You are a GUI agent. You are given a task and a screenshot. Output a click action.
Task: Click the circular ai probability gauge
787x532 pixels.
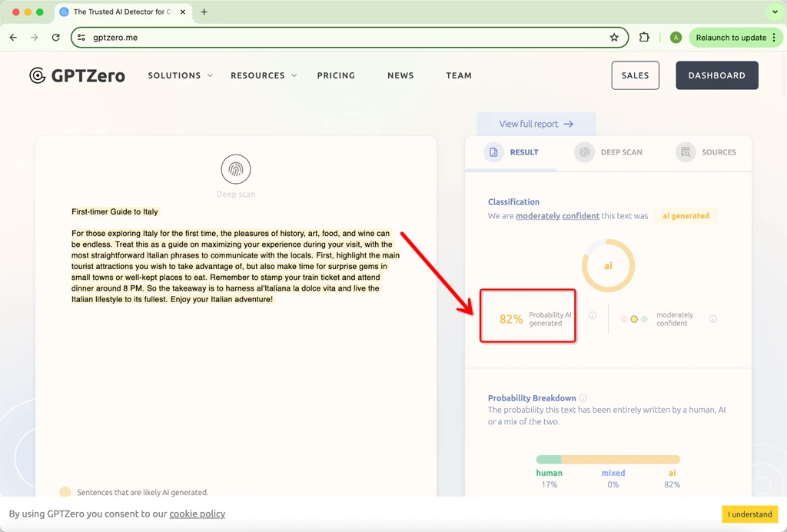pos(608,265)
